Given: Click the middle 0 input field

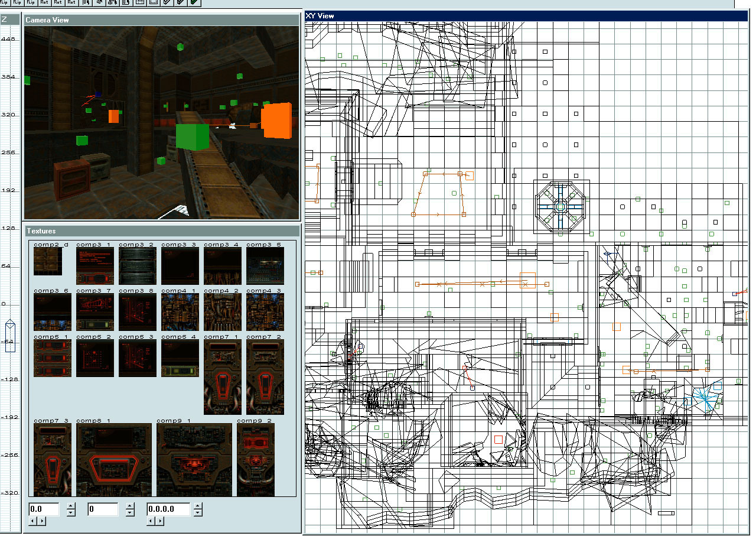Looking at the screenshot, I should 103,509.
